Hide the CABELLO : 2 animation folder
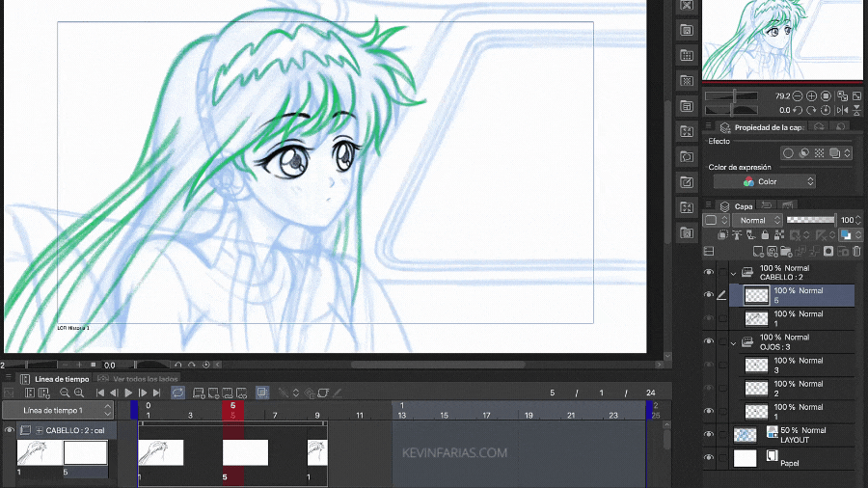 [x=709, y=272]
